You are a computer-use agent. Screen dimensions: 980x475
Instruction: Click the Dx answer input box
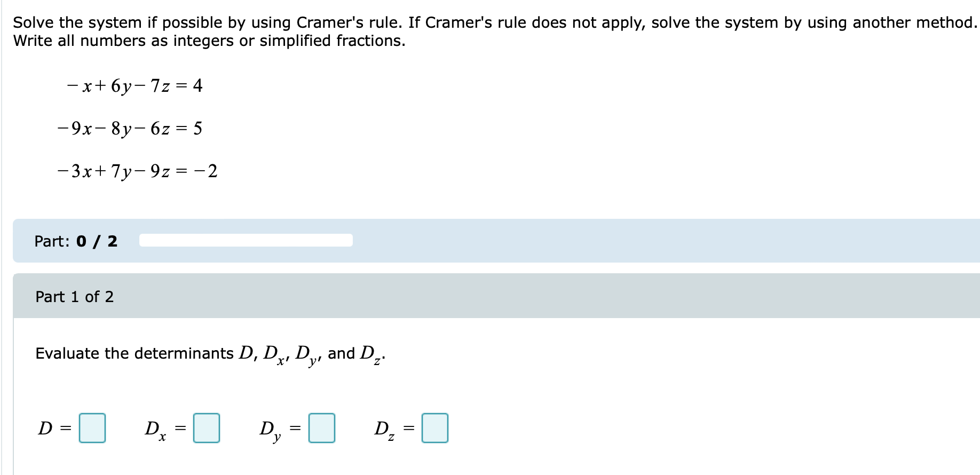pos(206,428)
